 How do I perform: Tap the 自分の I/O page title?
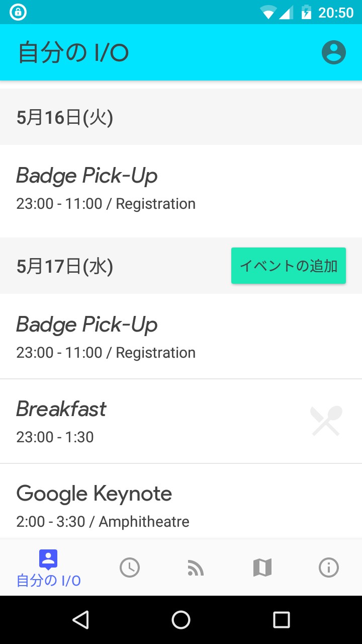[73, 53]
